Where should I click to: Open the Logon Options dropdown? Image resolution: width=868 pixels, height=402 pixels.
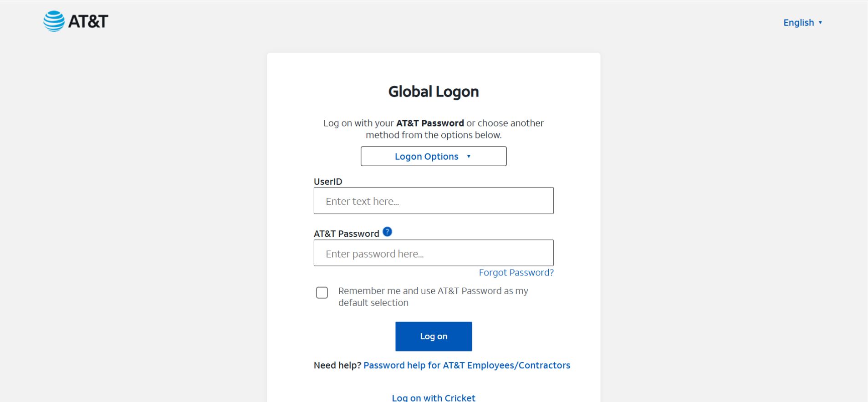(x=433, y=156)
